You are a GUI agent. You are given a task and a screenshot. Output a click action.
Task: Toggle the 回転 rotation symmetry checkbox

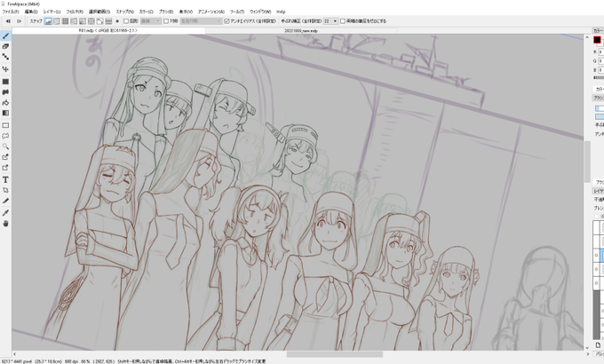tap(126, 21)
